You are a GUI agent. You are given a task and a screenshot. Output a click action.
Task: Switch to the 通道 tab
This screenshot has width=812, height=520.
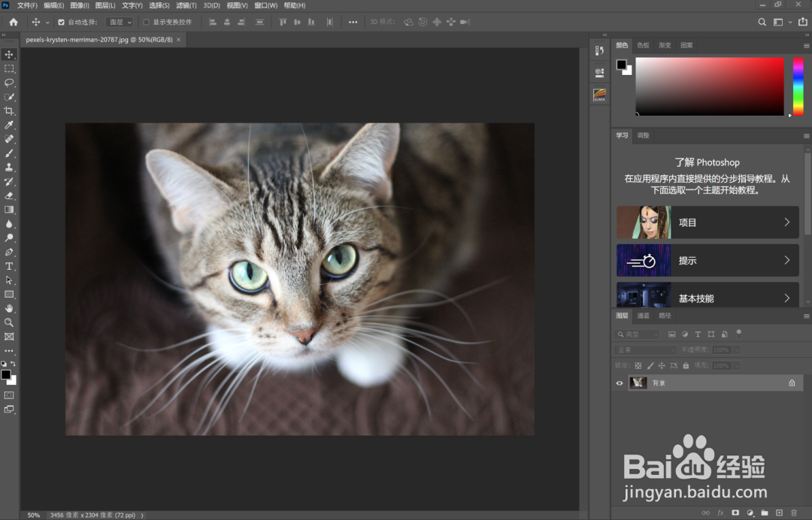click(x=644, y=316)
